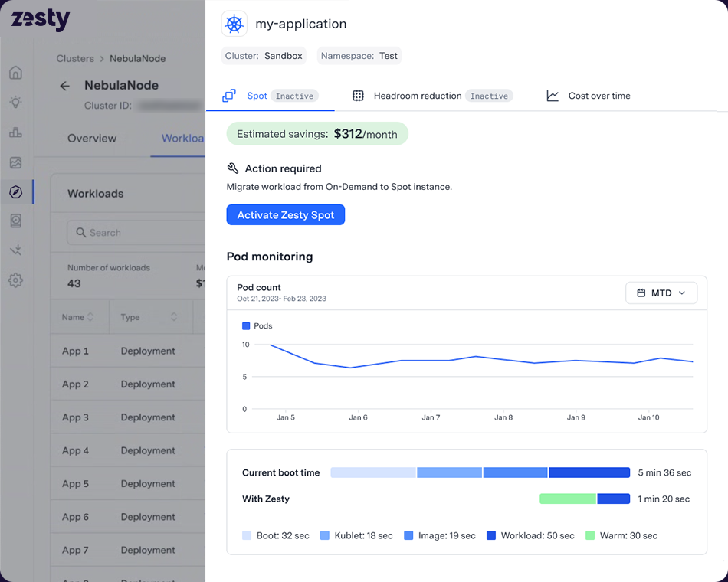The width and height of the screenshot is (728, 582).
Task: Click Inactive badge beside Headroom reduction
Action: point(489,96)
